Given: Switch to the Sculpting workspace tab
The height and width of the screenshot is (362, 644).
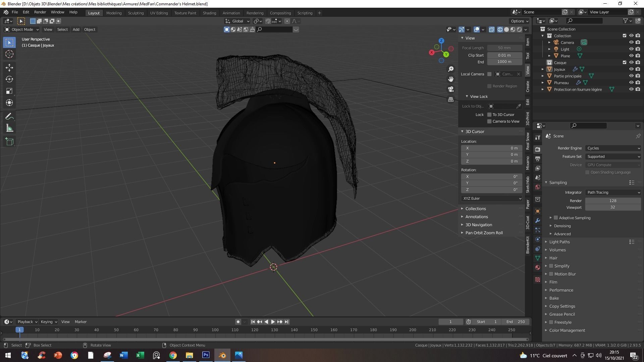Looking at the screenshot, I should pos(136,13).
